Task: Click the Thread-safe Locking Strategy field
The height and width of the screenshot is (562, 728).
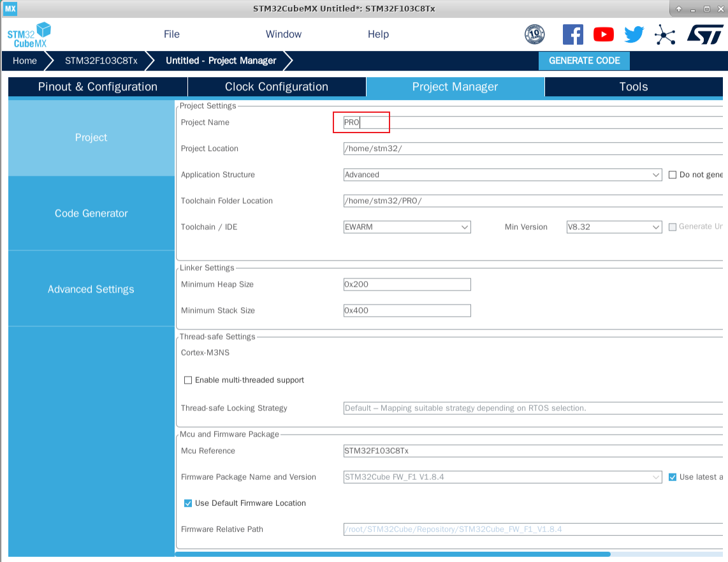Action: coord(533,408)
